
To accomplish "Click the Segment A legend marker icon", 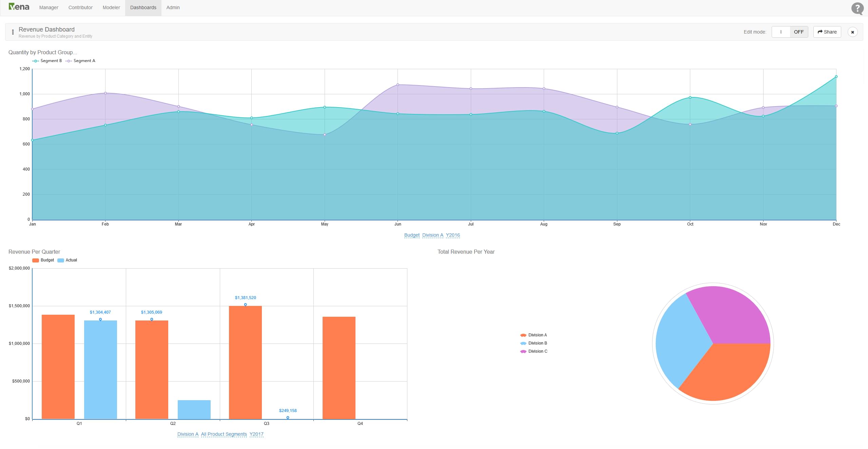I will pyautogui.click(x=68, y=61).
